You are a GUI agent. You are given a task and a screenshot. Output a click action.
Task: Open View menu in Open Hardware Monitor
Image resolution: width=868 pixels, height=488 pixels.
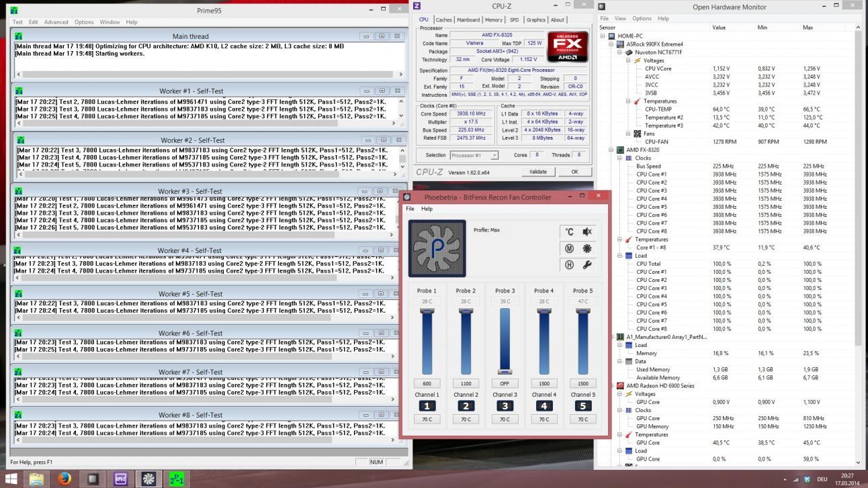click(620, 18)
